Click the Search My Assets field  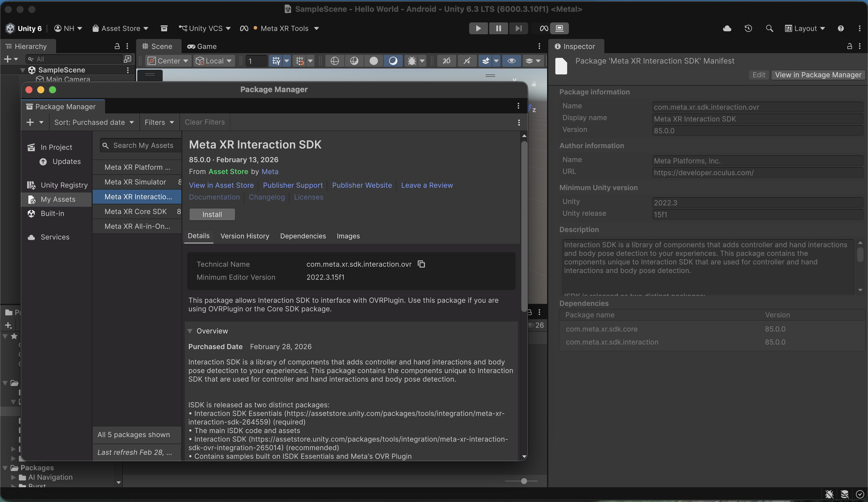pyautogui.click(x=143, y=145)
